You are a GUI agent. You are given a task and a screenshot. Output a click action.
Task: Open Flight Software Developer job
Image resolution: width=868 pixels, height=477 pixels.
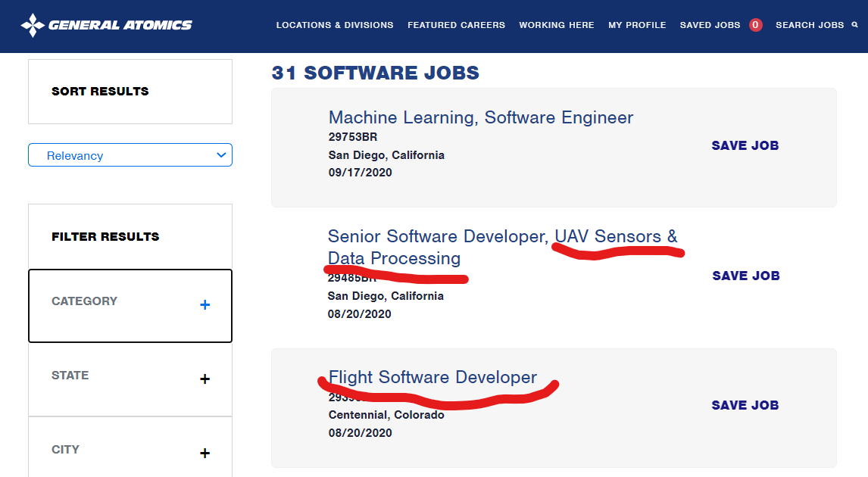tap(432, 377)
